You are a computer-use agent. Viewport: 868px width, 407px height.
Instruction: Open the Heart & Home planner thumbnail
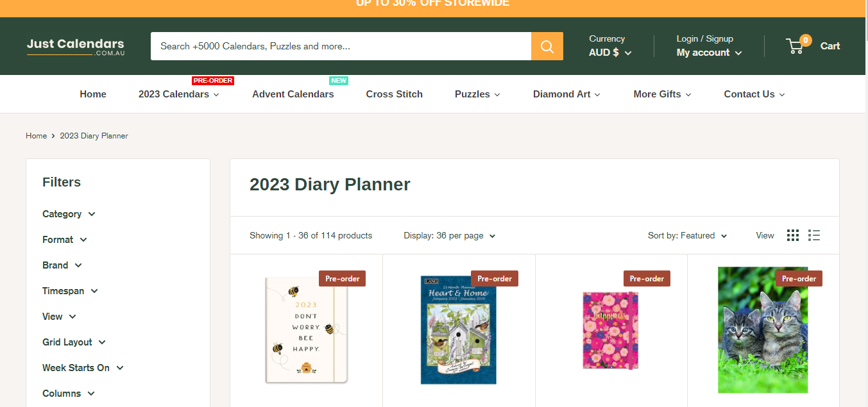pos(458,329)
